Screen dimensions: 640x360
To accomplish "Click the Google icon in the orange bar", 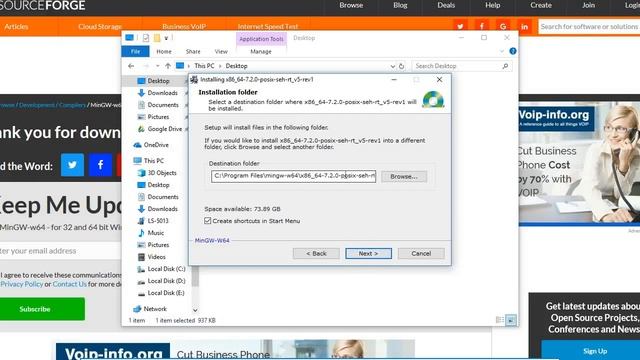I will pyautogui.click(x=503, y=27).
